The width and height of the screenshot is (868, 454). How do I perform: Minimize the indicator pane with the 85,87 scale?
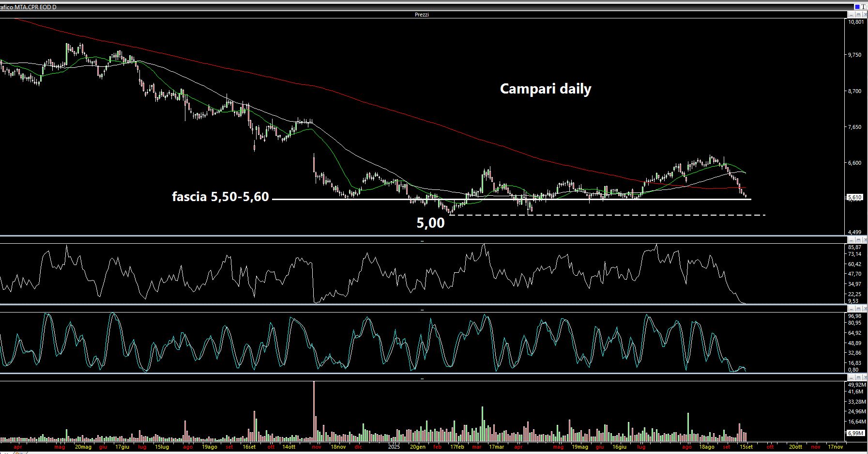(x=851, y=240)
